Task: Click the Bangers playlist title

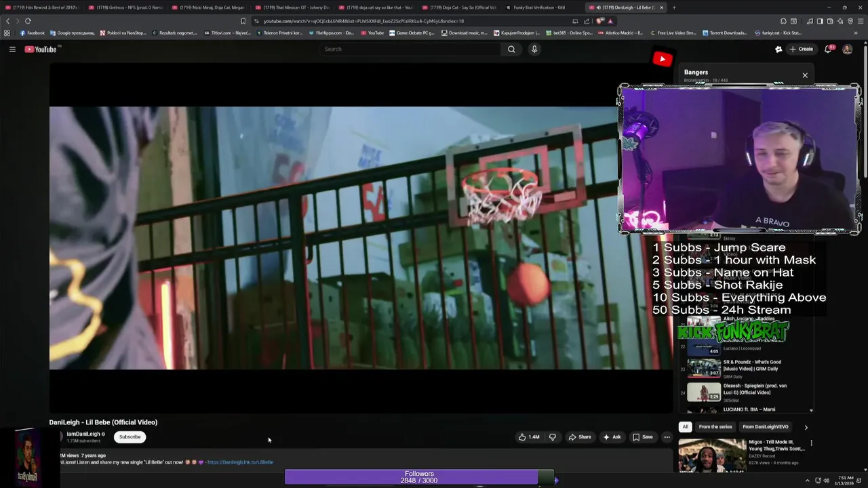Action: (x=696, y=72)
